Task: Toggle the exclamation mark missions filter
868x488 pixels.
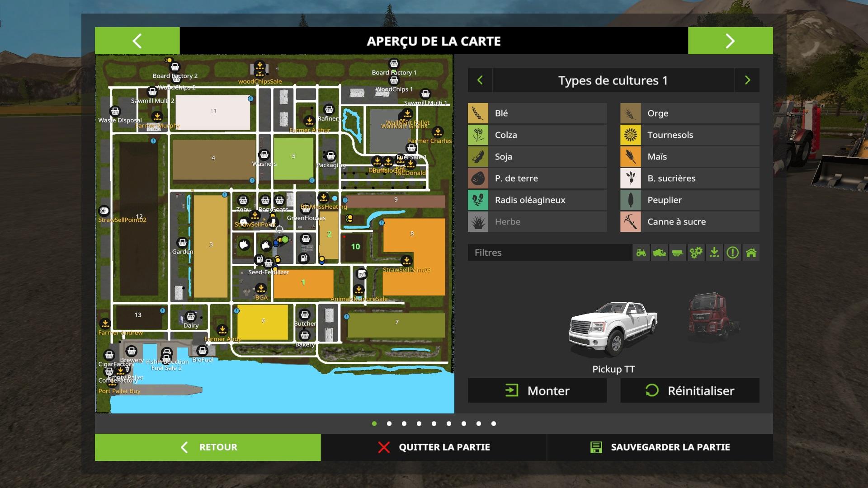Action: tap(732, 253)
